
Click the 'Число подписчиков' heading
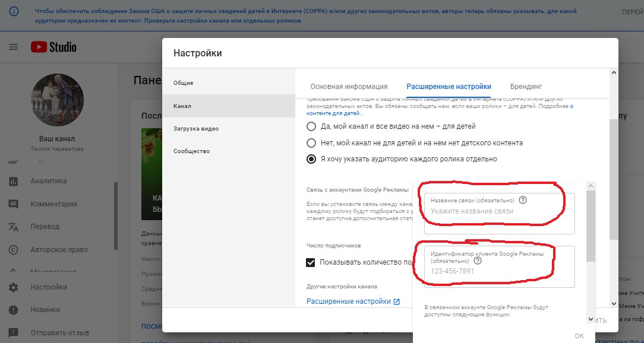(x=333, y=245)
